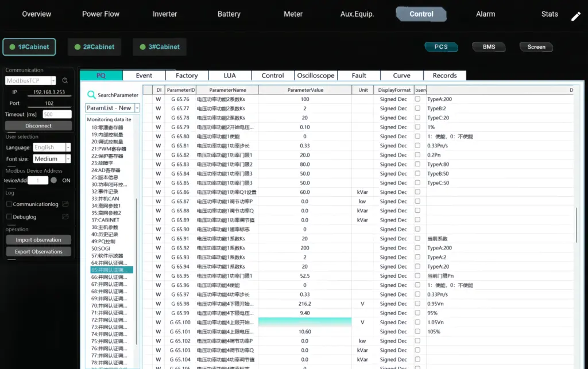Open the Communicationlog folder icon
Viewport: 588px width, 369px height.
point(65,204)
